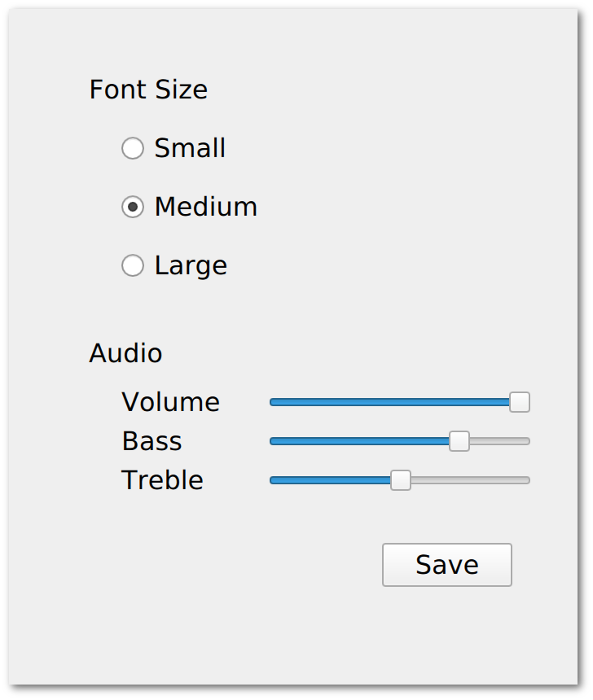
Task: Click the unfilled part of the Bass slider
Action: 497,440
